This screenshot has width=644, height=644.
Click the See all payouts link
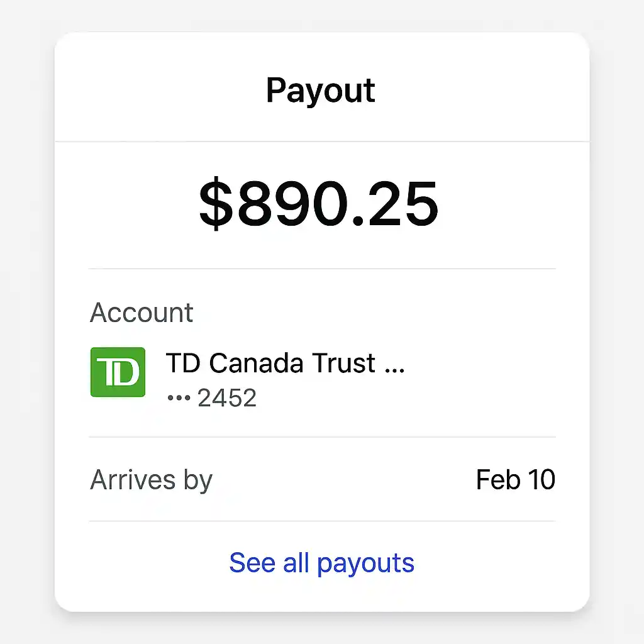(321, 562)
